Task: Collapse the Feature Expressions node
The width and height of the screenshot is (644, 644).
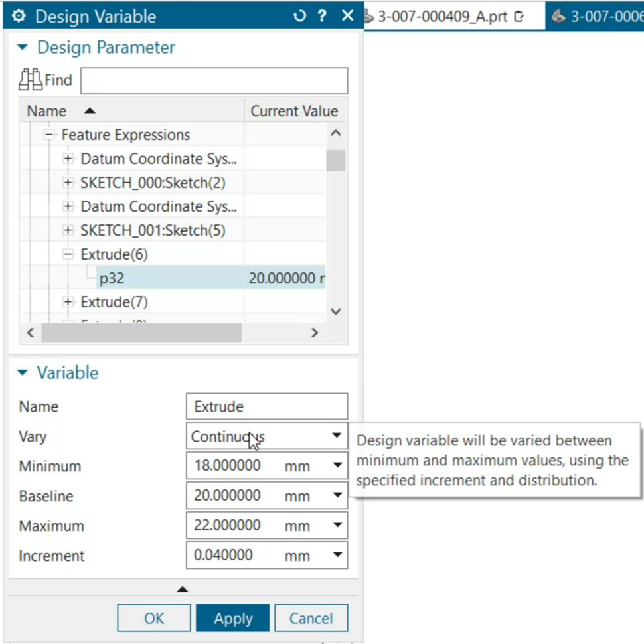Action: (49, 135)
